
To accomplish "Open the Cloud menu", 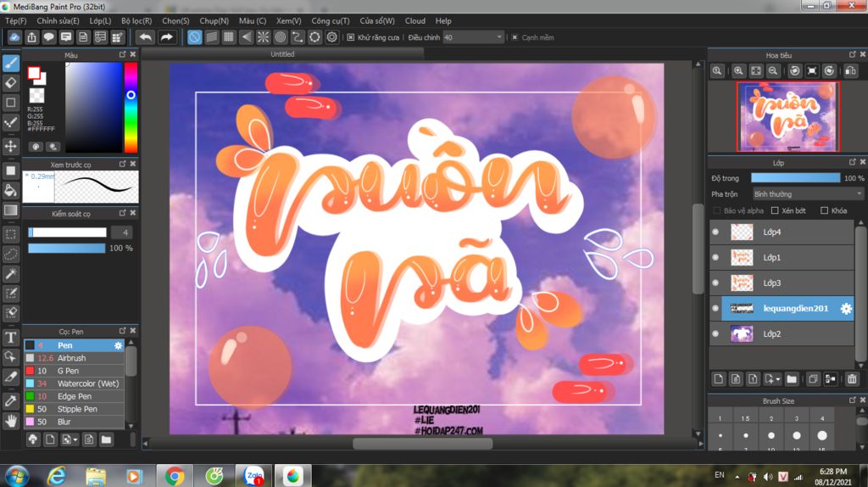I will 415,20.
